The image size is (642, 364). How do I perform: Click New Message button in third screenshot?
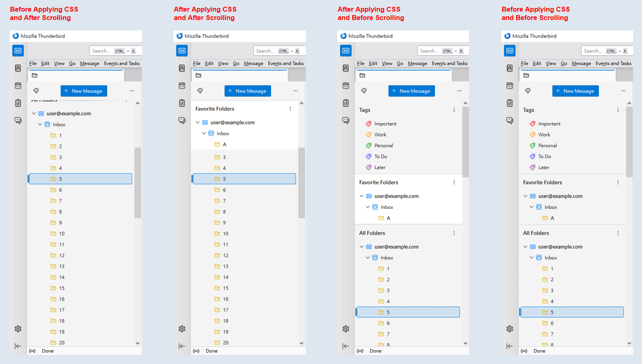(411, 91)
